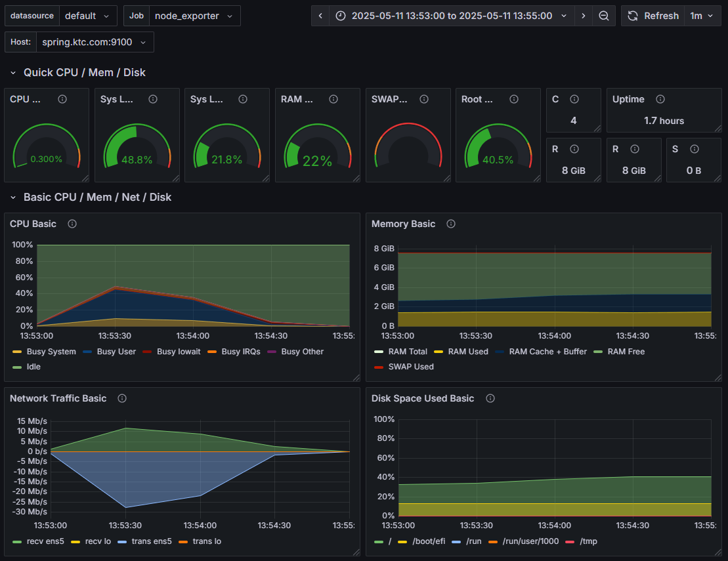Click the SWAP gauge info icon
The width and height of the screenshot is (728, 561).
[424, 99]
